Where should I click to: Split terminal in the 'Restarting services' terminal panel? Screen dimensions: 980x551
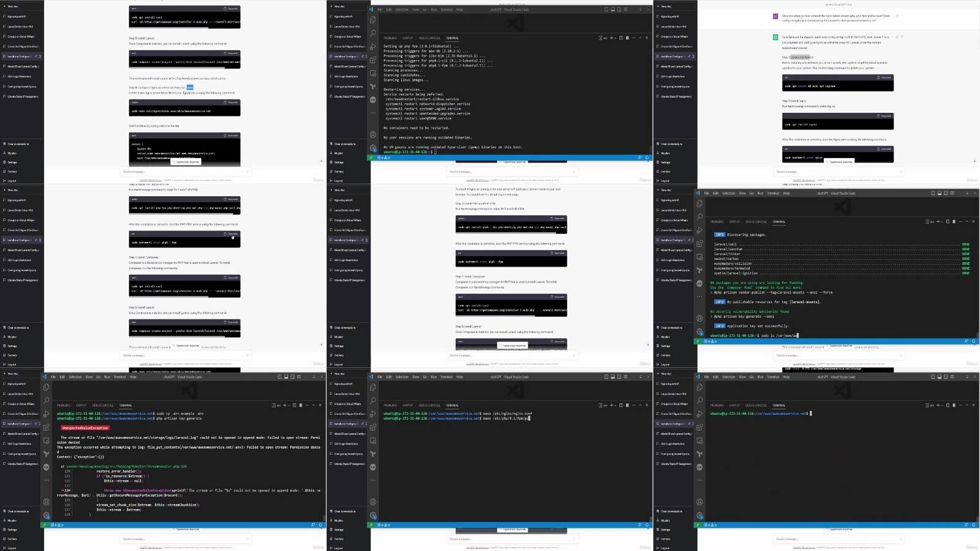[620, 38]
